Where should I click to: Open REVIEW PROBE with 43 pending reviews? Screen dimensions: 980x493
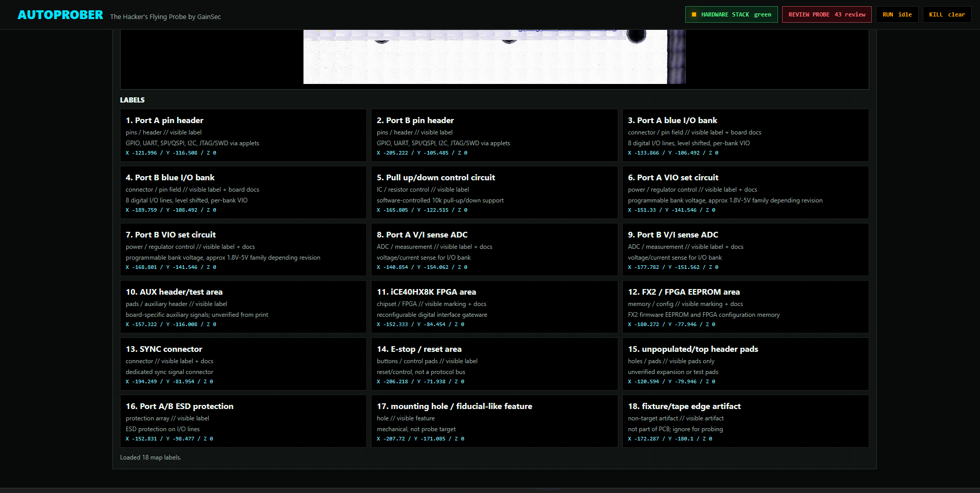[826, 14]
